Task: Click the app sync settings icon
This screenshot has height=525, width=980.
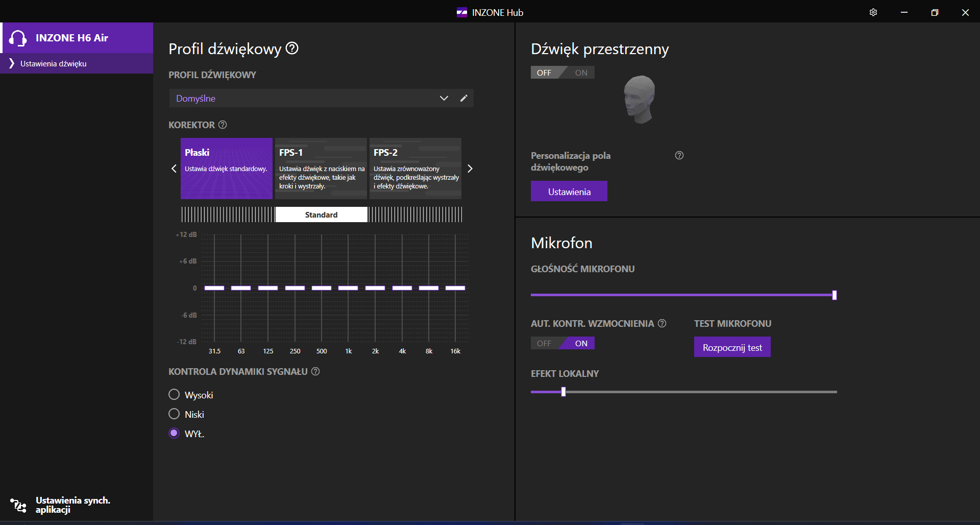Action: pos(18,505)
